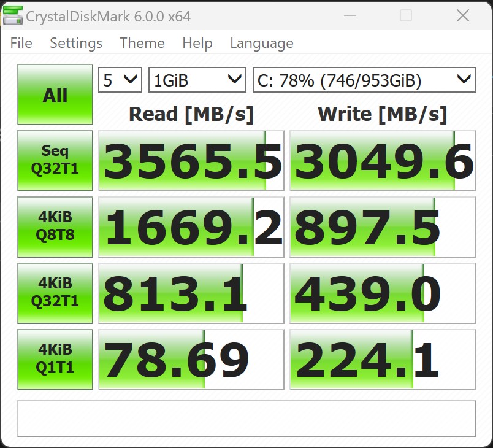Click the 4KiB Q1T1 write result 224.1

pos(383,360)
